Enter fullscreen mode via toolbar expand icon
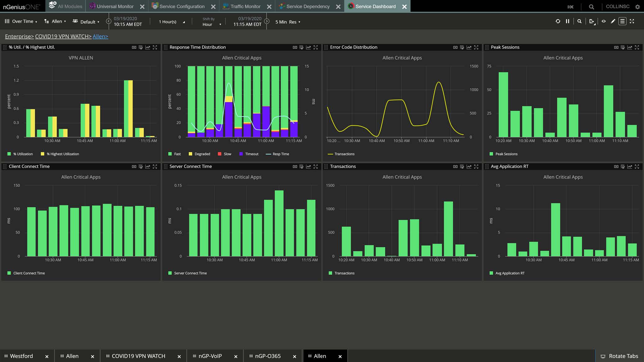The height and width of the screenshot is (362, 644). pos(632,21)
